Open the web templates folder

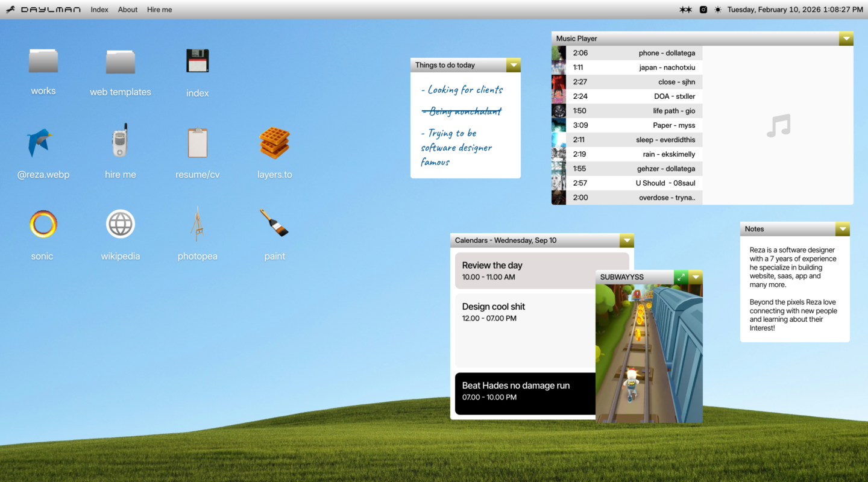121,62
